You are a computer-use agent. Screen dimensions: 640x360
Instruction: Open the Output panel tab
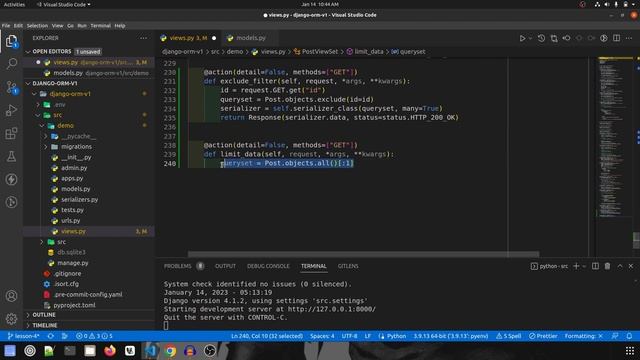click(x=225, y=266)
